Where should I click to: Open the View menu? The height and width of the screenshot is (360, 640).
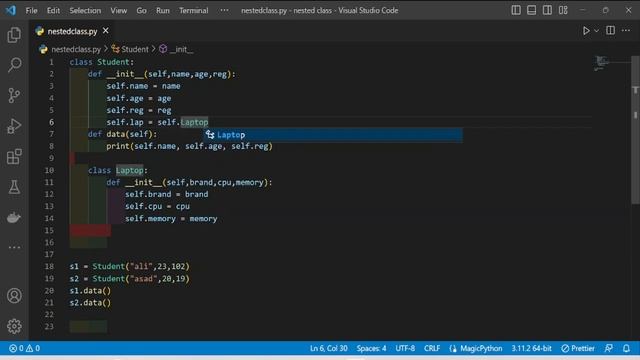[x=118, y=11]
